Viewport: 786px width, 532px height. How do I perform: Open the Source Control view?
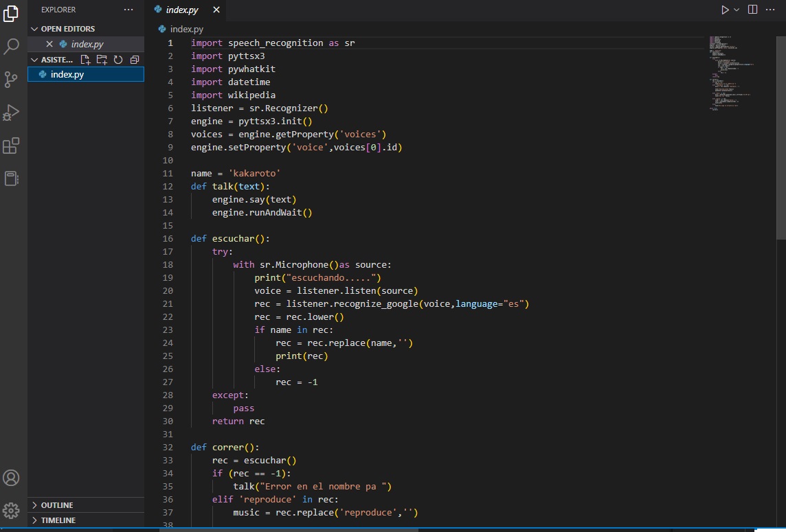11,80
